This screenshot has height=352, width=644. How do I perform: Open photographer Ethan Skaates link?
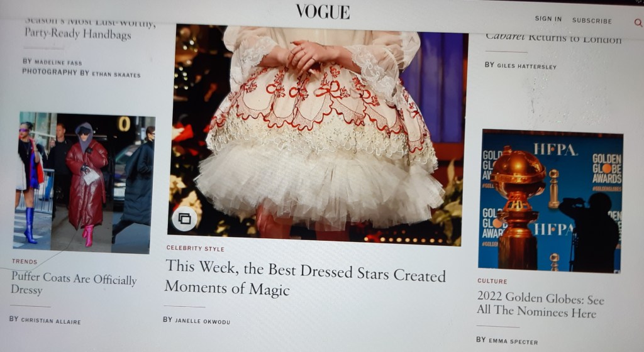point(116,74)
